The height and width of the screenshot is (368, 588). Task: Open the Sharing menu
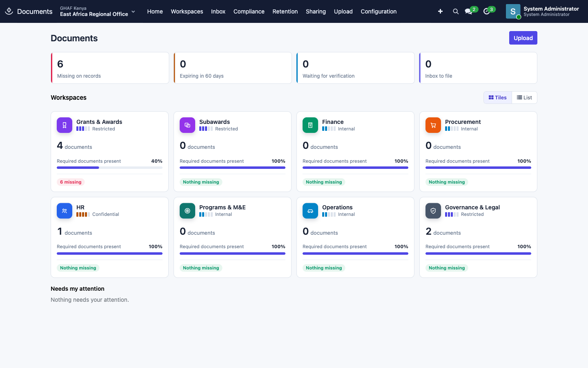(x=316, y=11)
